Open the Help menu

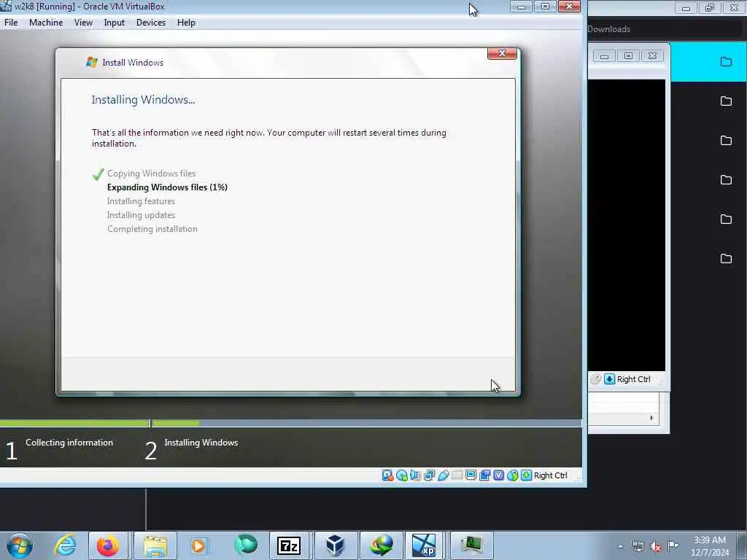click(x=186, y=23)
